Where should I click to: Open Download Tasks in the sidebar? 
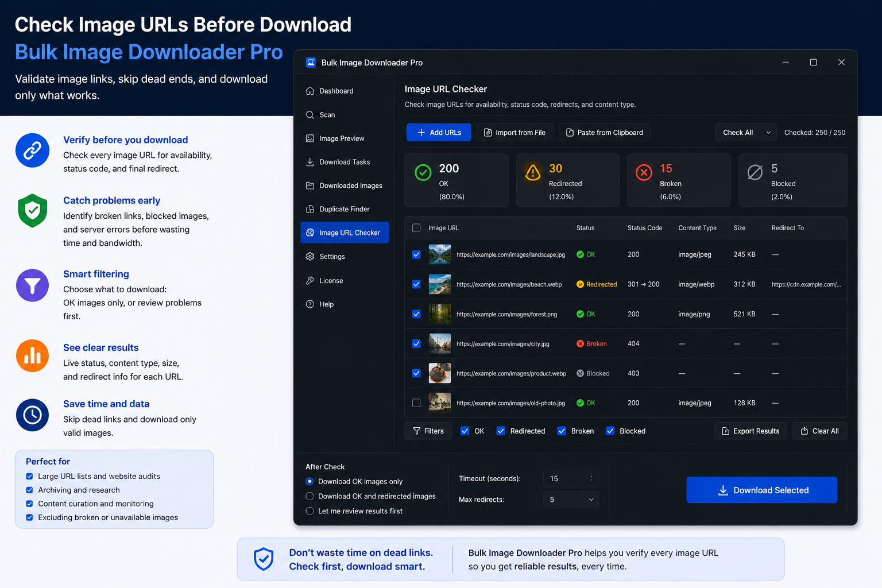[x=345, y=162]
